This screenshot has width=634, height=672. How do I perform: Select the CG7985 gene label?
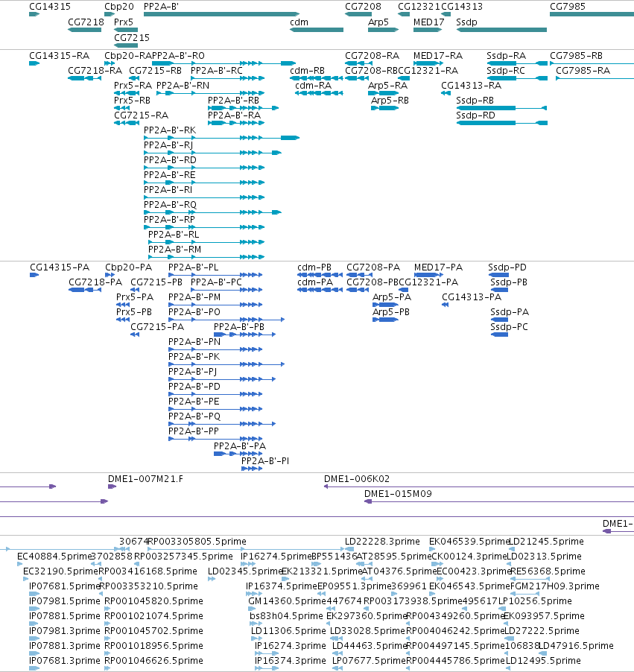pos(568,7)
